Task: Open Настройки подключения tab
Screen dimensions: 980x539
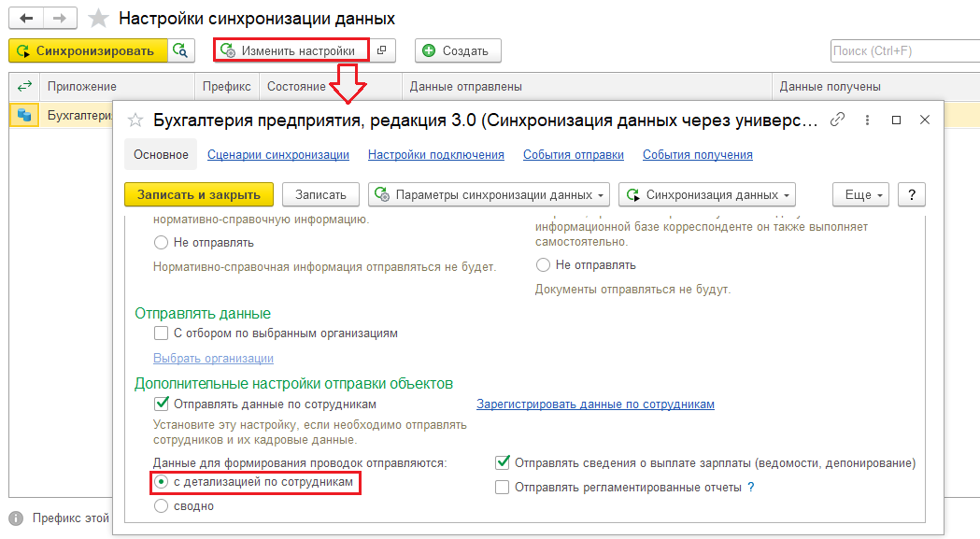Action: point(435,154)
